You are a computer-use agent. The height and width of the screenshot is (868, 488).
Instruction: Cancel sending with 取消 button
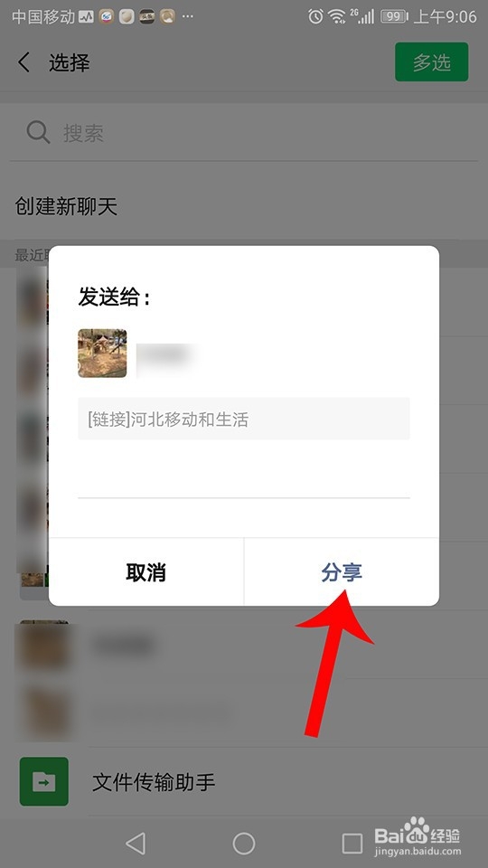(x=146, y=572)
